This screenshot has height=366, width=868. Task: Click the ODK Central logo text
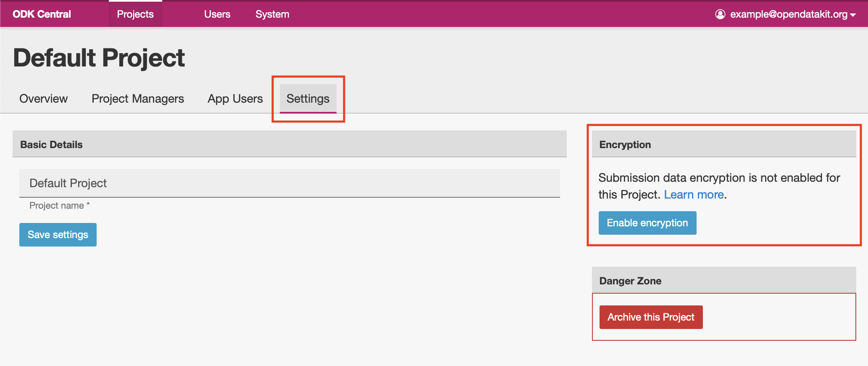coord(42,14)
